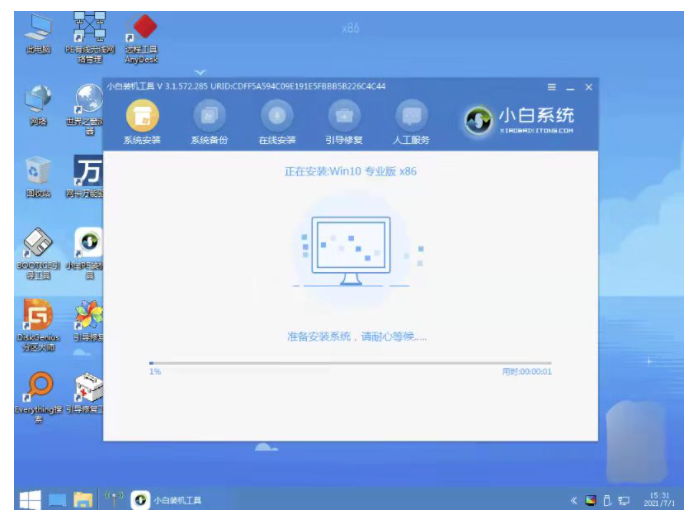
Task: Open the Everything search desktop shortcut
Action: tap(38, 392)
